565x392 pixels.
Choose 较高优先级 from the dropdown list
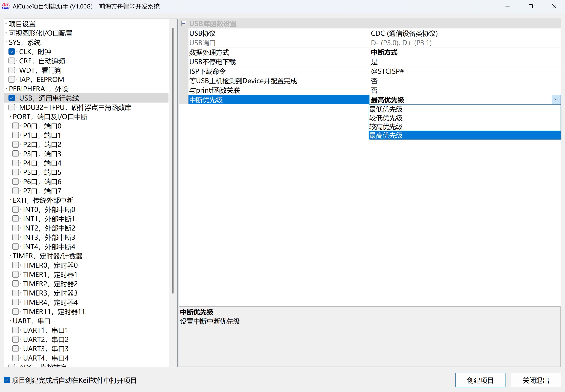click(464, 127)
